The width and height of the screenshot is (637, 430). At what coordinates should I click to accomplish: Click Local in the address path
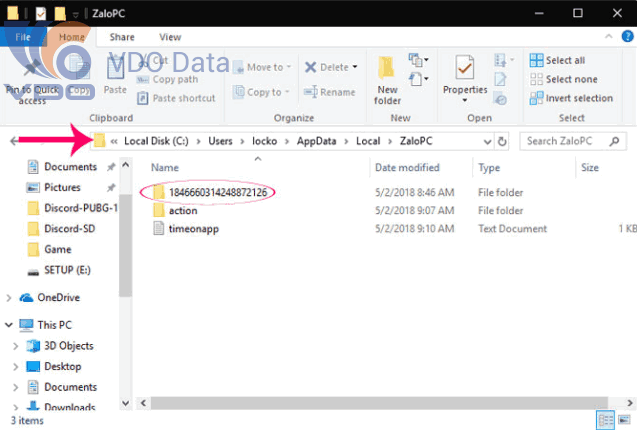(368, 141)
